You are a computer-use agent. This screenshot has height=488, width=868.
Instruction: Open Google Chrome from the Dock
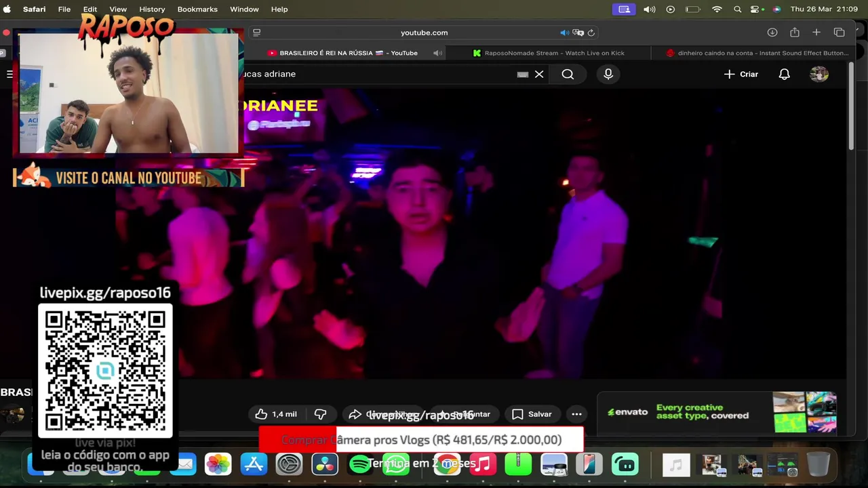point(446,464)
